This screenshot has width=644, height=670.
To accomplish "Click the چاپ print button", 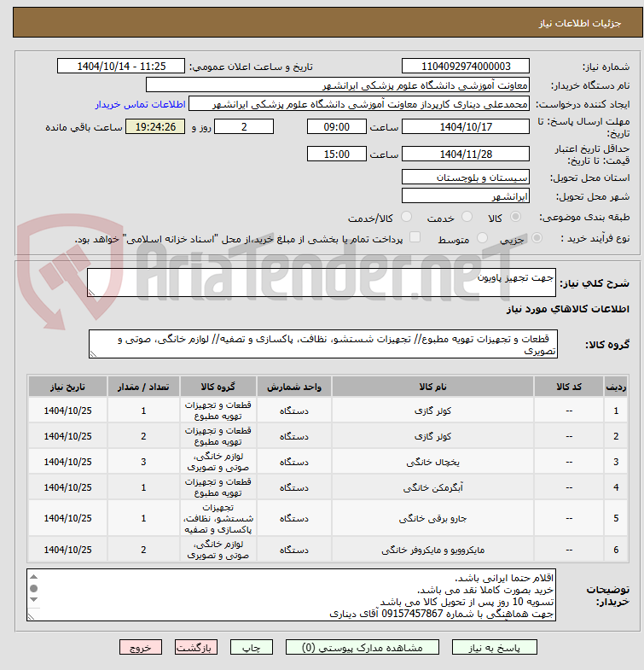I will coord(251,647).
